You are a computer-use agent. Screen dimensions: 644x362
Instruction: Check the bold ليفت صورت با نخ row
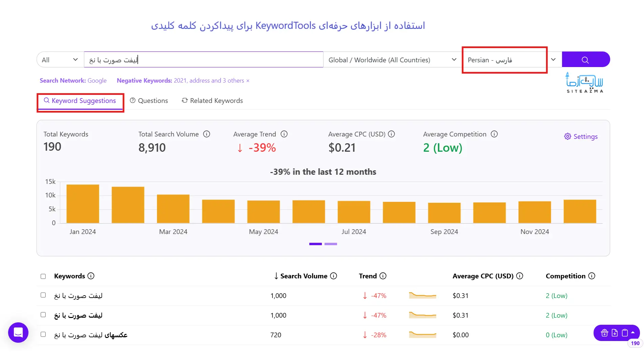[x=43, y=315]
